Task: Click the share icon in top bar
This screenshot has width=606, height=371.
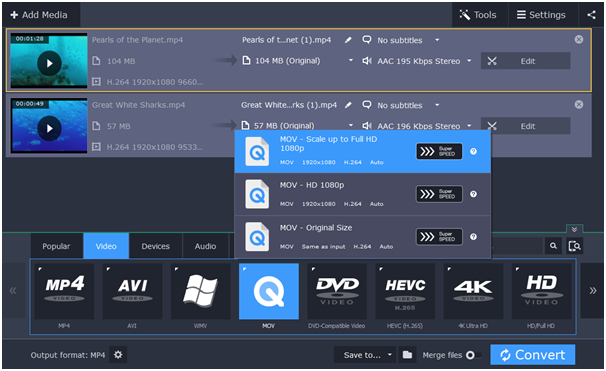Action: coord(591,15)
